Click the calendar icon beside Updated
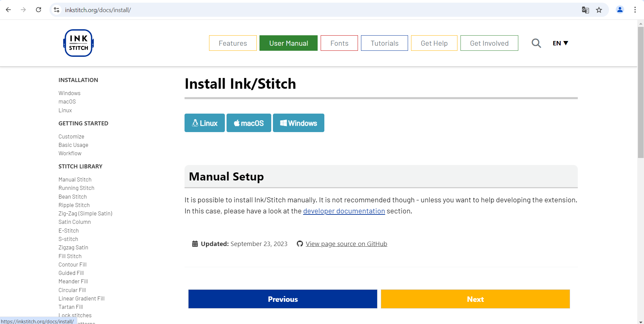The image size is (644, 324). coord(195,244)
